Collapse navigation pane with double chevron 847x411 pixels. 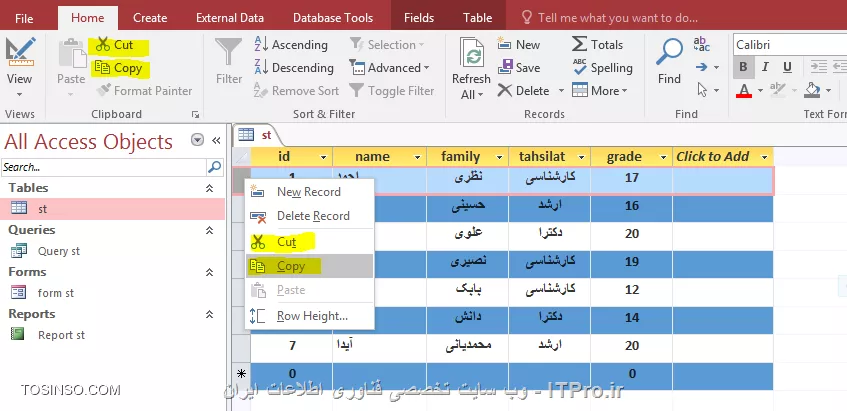point(216,141)
